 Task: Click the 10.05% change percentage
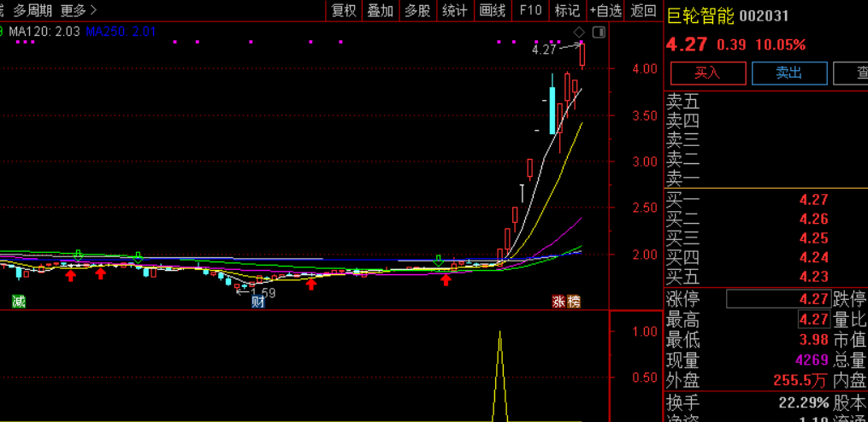pos(781,44)
